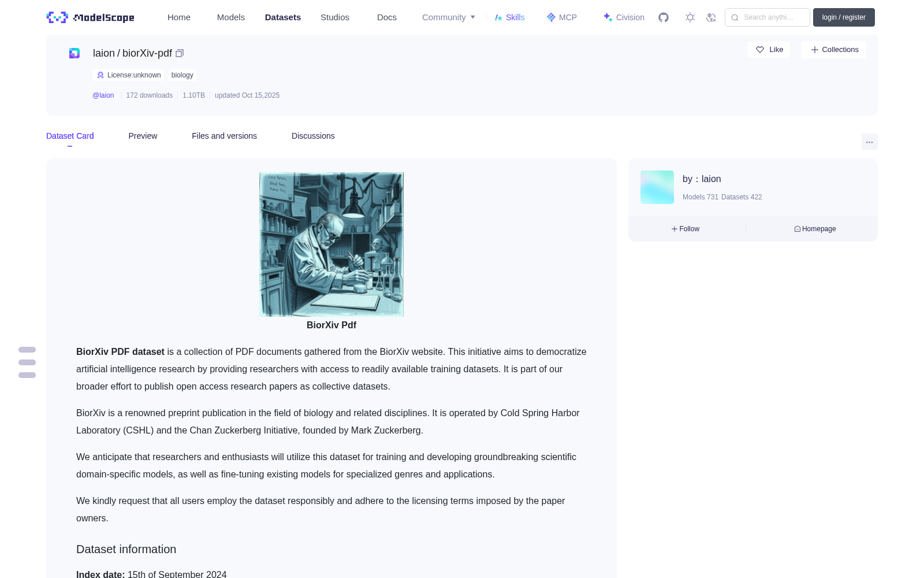Click the 'Dataset information' heading

126,550
